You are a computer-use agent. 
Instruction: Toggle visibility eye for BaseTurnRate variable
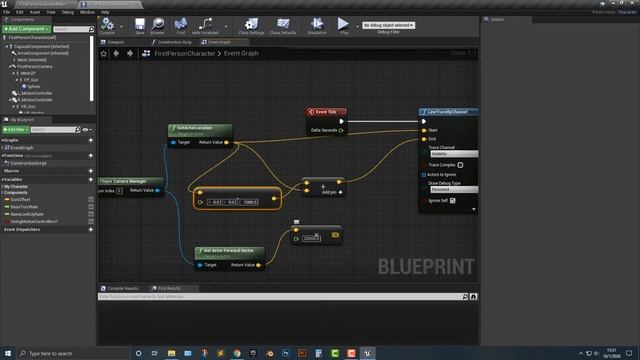pyautogui.click(x=91, y=207)
